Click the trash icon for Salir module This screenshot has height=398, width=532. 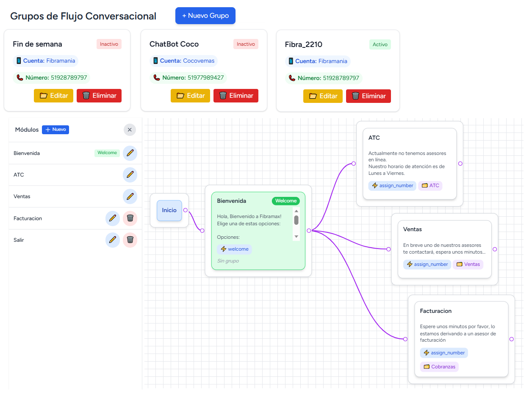[x=130, y=240]
